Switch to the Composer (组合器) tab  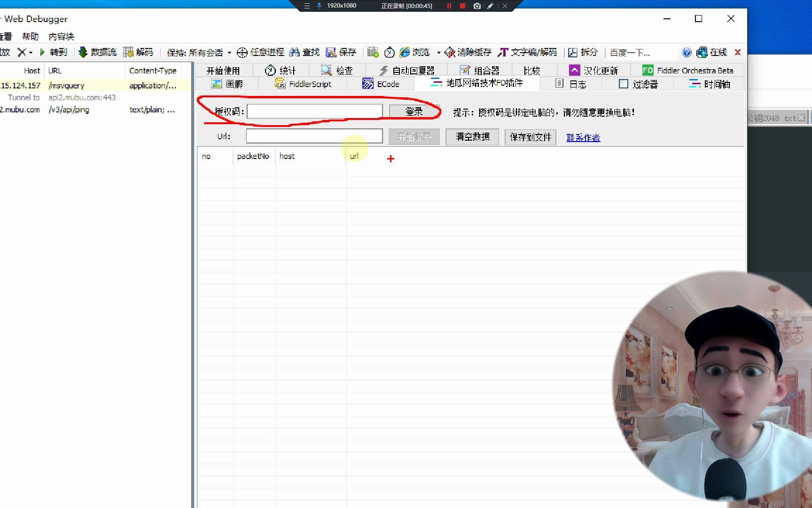[x=479, y=71]
